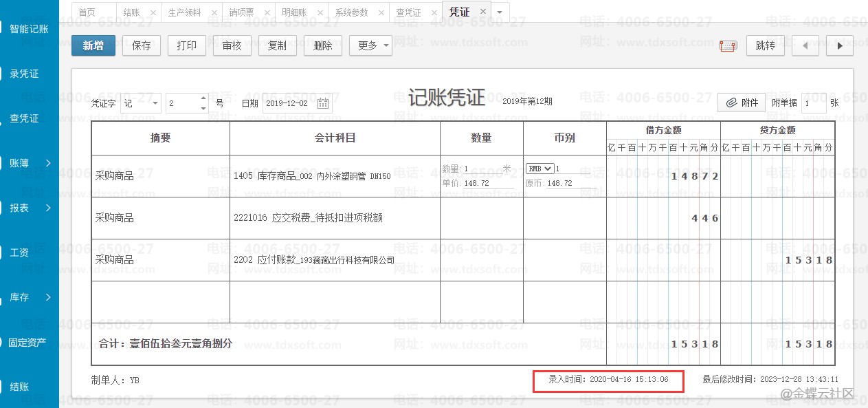Switch to the 明细账 tab
868x408 pixels.
coord(295,12)
